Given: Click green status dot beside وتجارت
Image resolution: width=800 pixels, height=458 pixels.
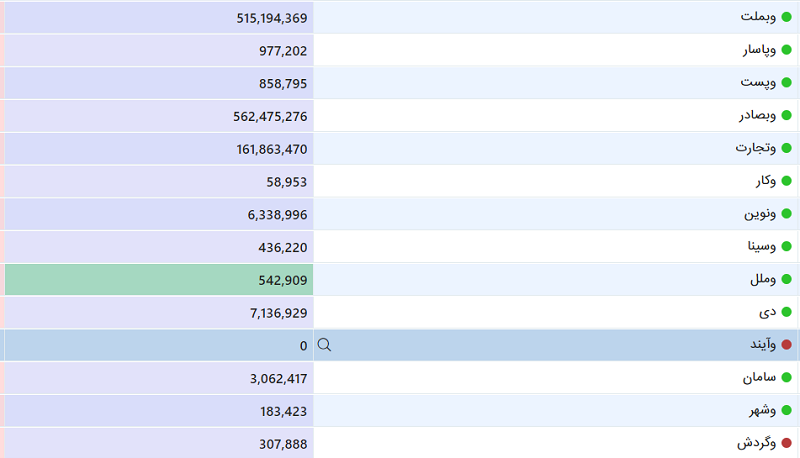Looking at the screenshot, I should coord(786,148).
